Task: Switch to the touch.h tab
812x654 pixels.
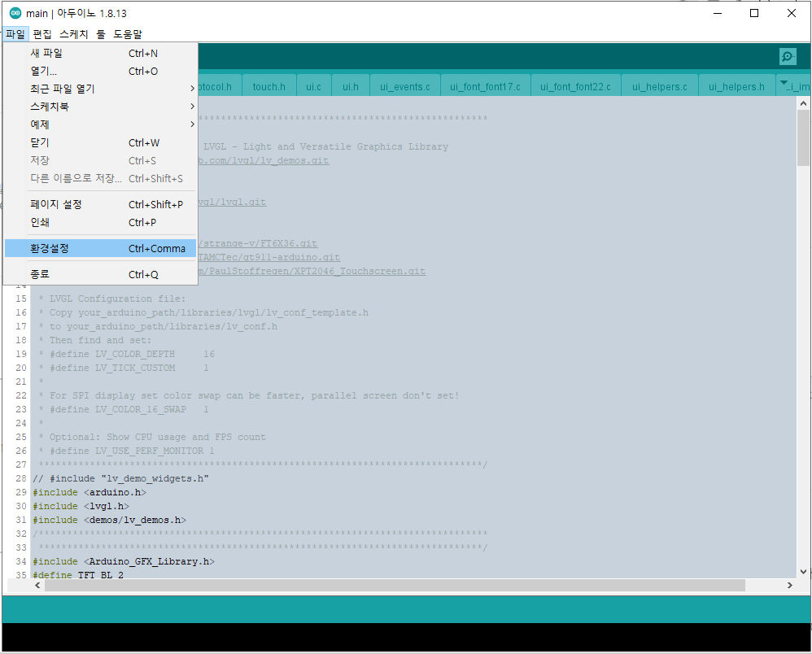Action: pos(268,86)
